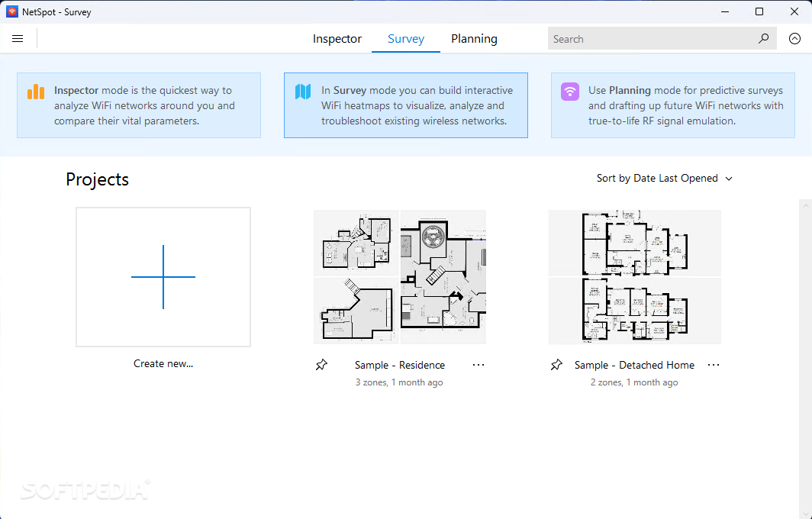Click the '2 zones, 1 month ago' text
Viewport: 812px width, 519px height.
click(634, 382)
